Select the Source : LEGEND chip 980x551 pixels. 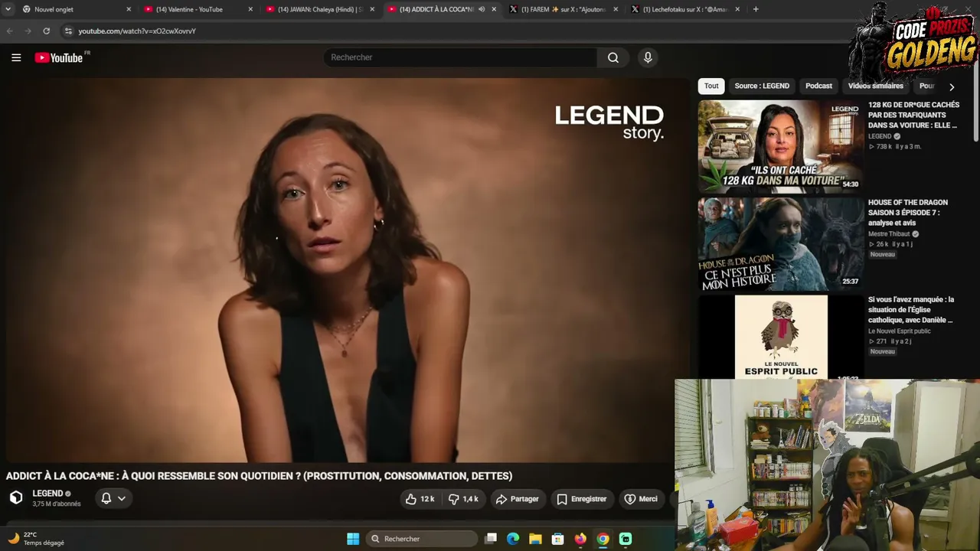pyautogui.click(x=762, y=86)
